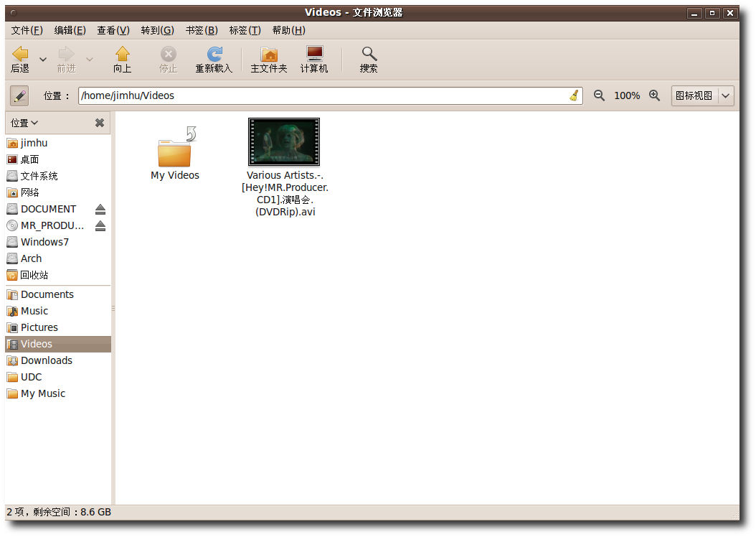Open the 图标视图 view mode dropdown
This screenshot has height=537, width=756.
[702, 95]
